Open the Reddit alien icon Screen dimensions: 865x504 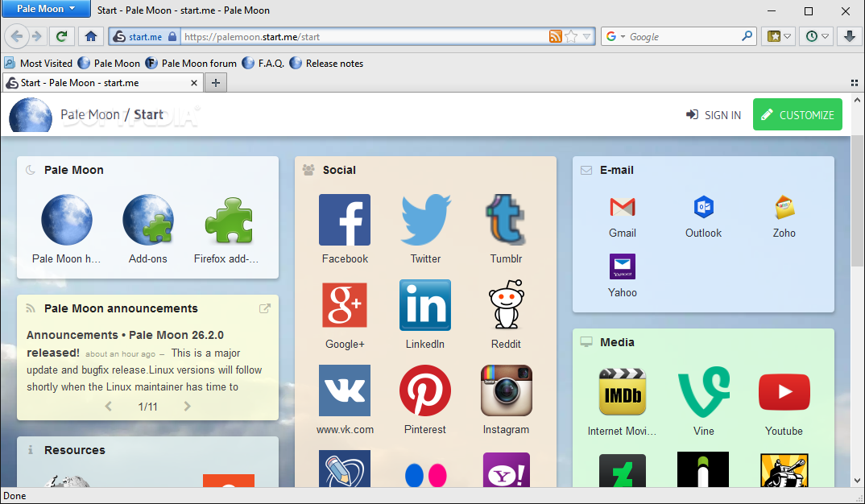pos(506,305)
